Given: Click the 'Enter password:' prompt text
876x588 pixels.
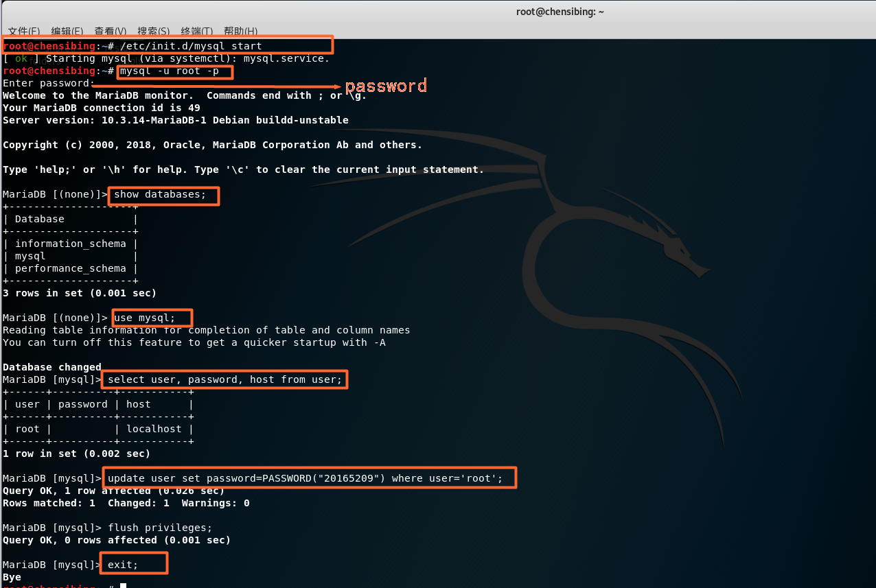Looking at the screenshot, I should pos(49,83).
